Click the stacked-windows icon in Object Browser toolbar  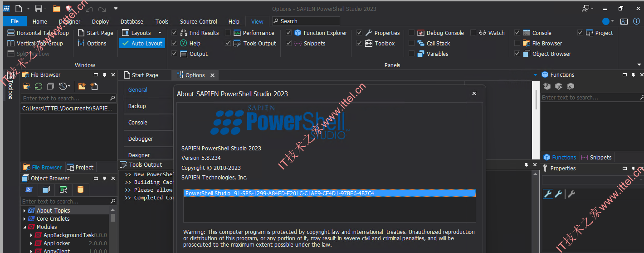pyautogui.click(x=46, y=189)
